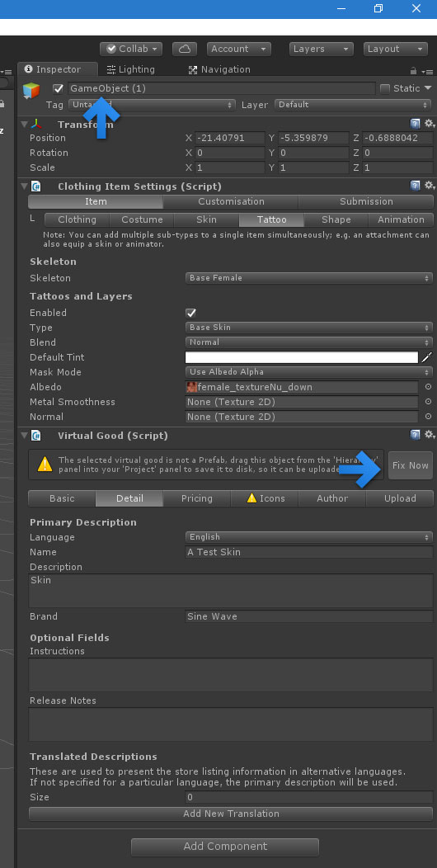Click the Add Component button
The width and height of the screenshot is (437, 868).
coord(225,847)
